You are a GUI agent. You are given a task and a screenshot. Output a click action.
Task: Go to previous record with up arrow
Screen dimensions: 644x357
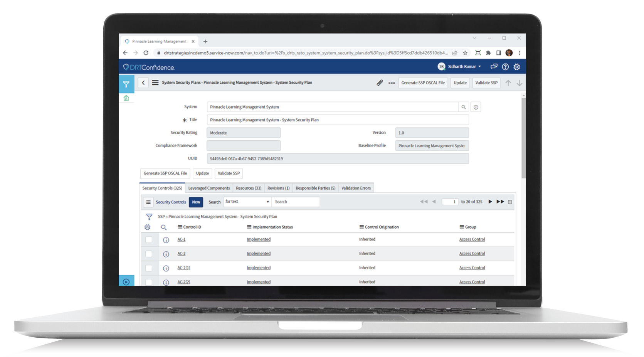[508, 83]
